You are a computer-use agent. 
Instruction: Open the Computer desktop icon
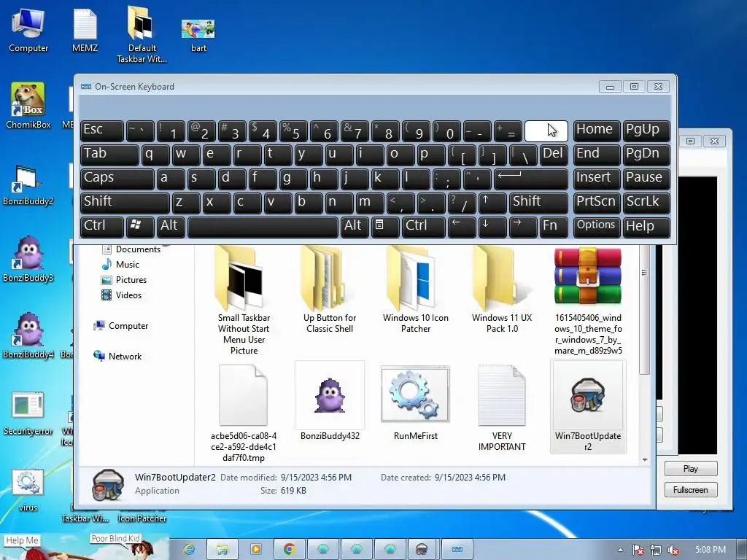[28, 30]
